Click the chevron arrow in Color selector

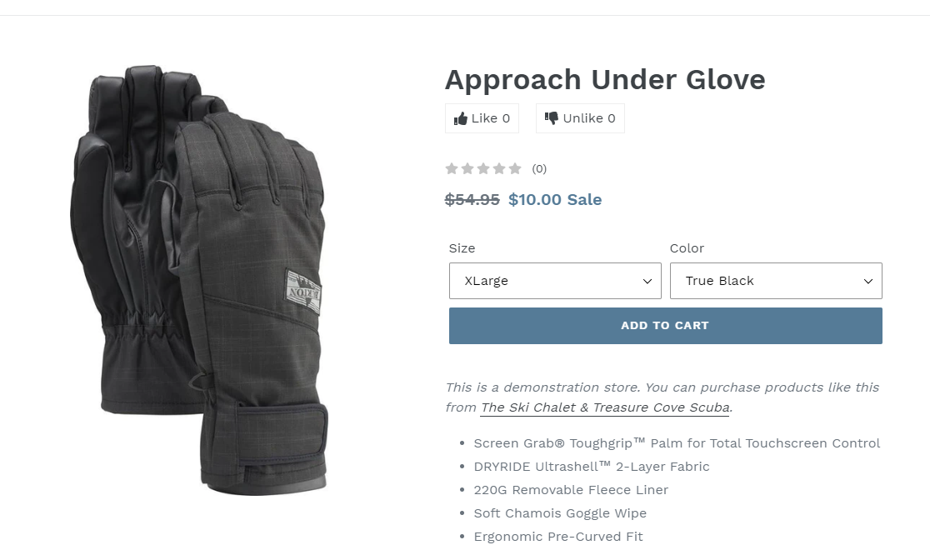(x=867, y=281)
